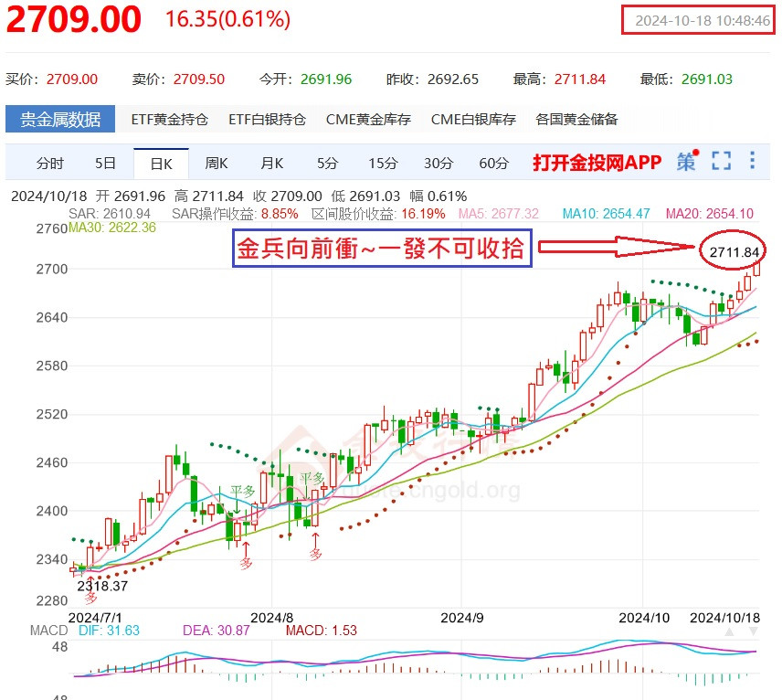Click the 今开 2691.96 value
The height and width of the screenshot is (700, 782).
click(326, 79)
